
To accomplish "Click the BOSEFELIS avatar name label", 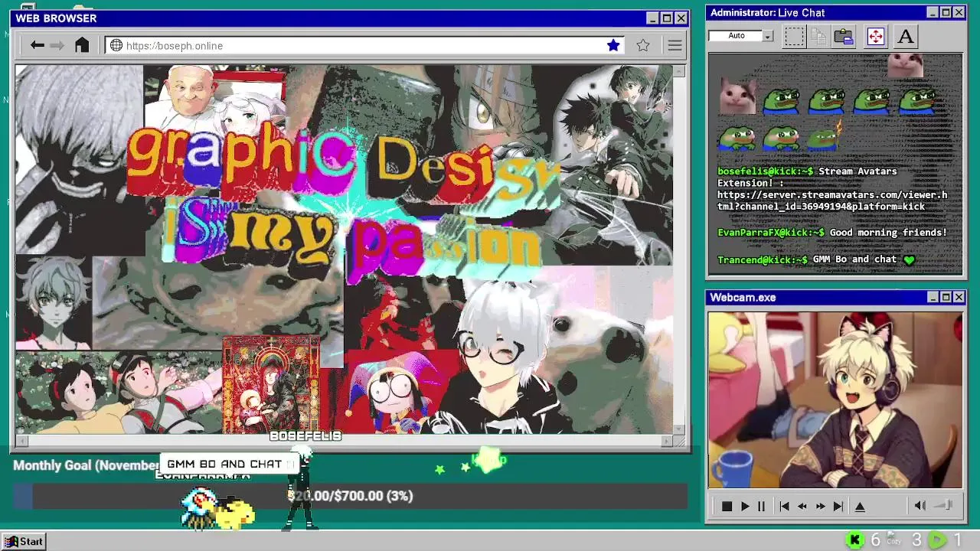I will (305, 436).
